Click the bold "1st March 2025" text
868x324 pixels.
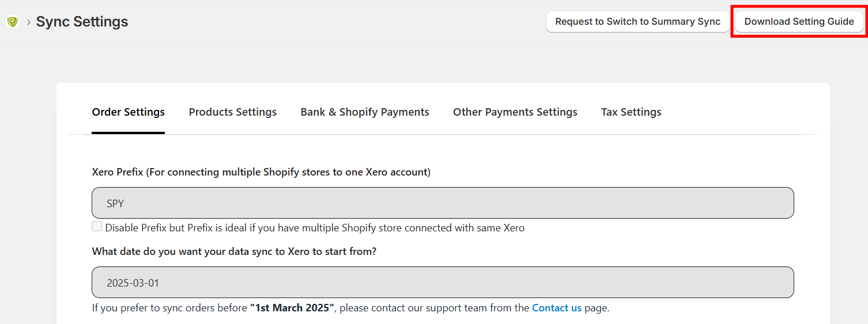coord(292,308)
